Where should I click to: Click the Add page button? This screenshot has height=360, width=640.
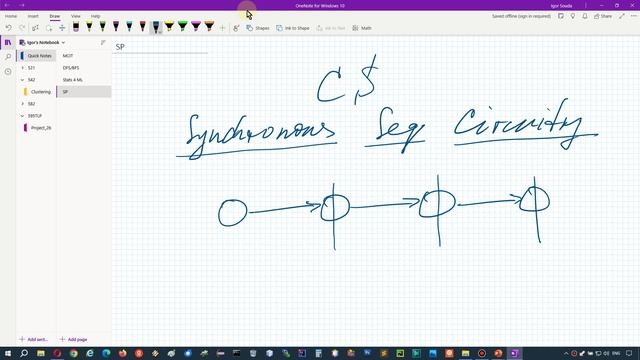click(x=73, y=339)
